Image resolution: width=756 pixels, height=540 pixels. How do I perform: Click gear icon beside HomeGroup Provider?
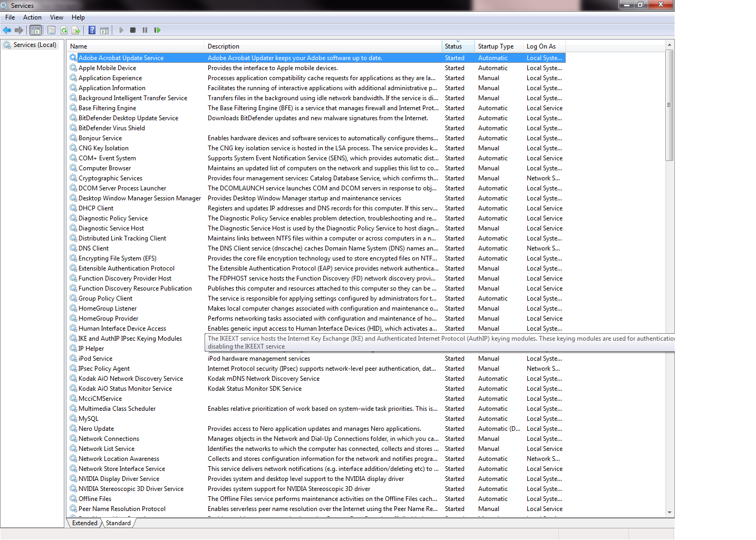73,319
